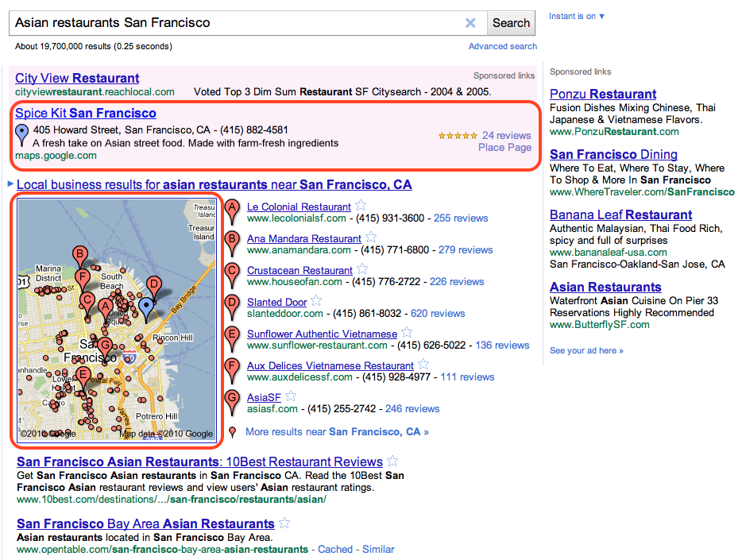This screenshot has height=560, width=742.
Task: Click marker F beside Aux Delices listing
Action: coord(232,370)
